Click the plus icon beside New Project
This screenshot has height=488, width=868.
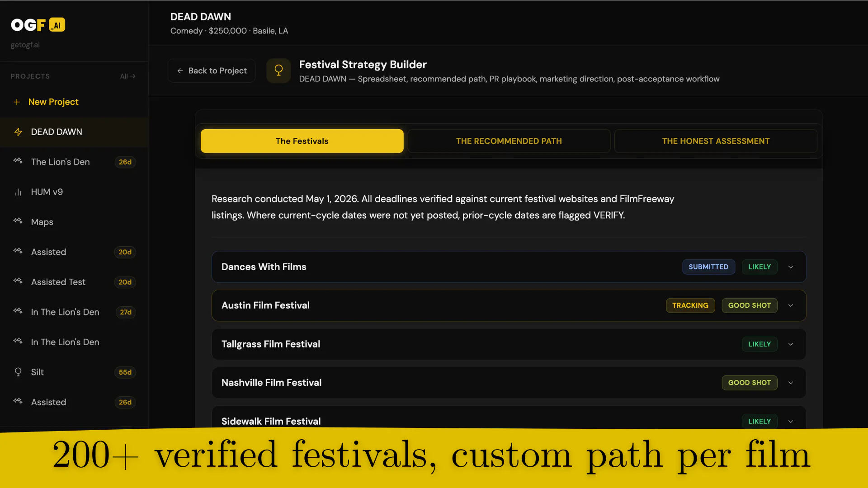click(17, 102)
